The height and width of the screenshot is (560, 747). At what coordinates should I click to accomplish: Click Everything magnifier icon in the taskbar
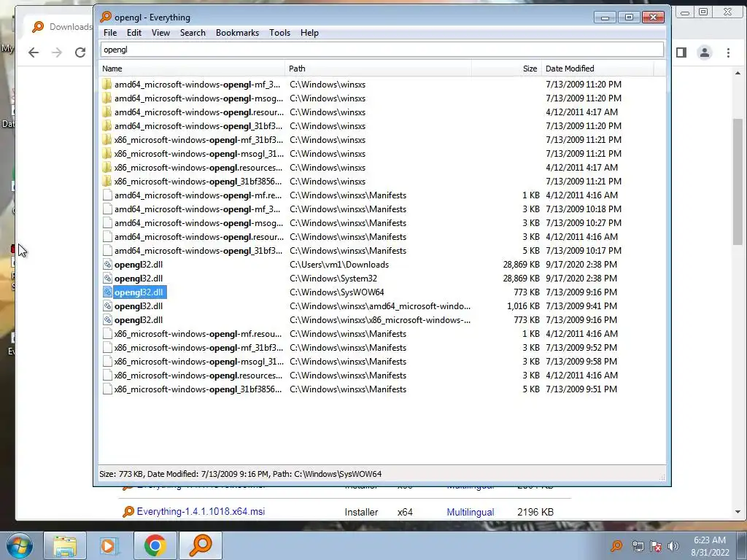[201, 545]
